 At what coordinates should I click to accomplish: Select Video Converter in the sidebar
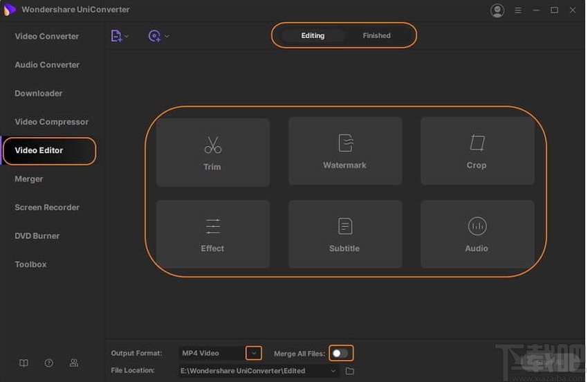click(x=47, y=37)
